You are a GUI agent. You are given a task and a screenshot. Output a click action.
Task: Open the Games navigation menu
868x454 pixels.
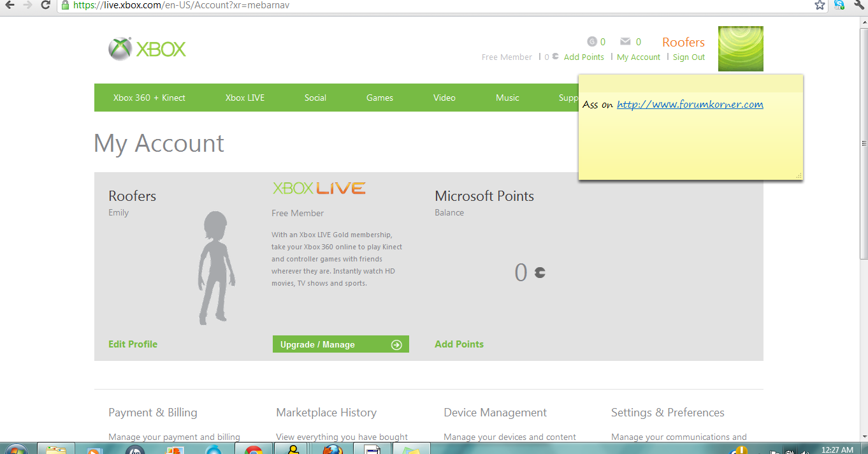coord(380,98)
